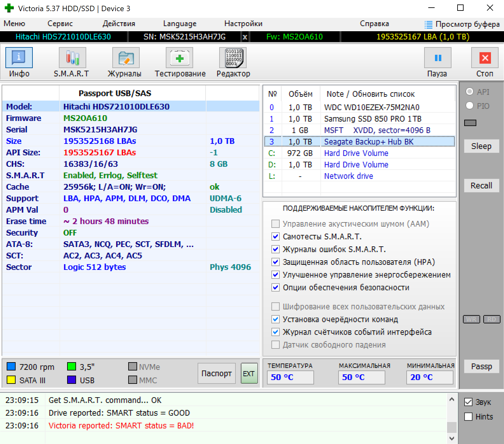The width and height of the screenshot is (504, 444).
Task: Toggle the Звук sound checkbox
Action: pyautogui.click(x=468, y=402)
